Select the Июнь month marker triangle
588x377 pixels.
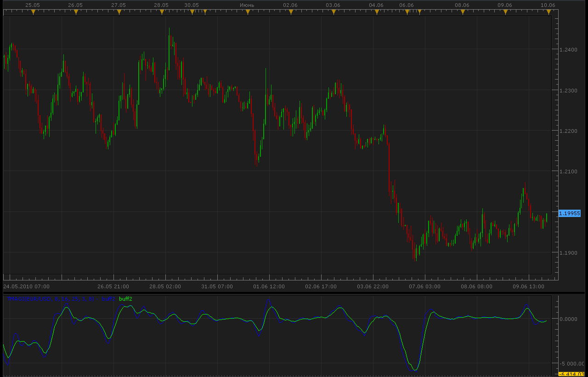pos(248,12)
